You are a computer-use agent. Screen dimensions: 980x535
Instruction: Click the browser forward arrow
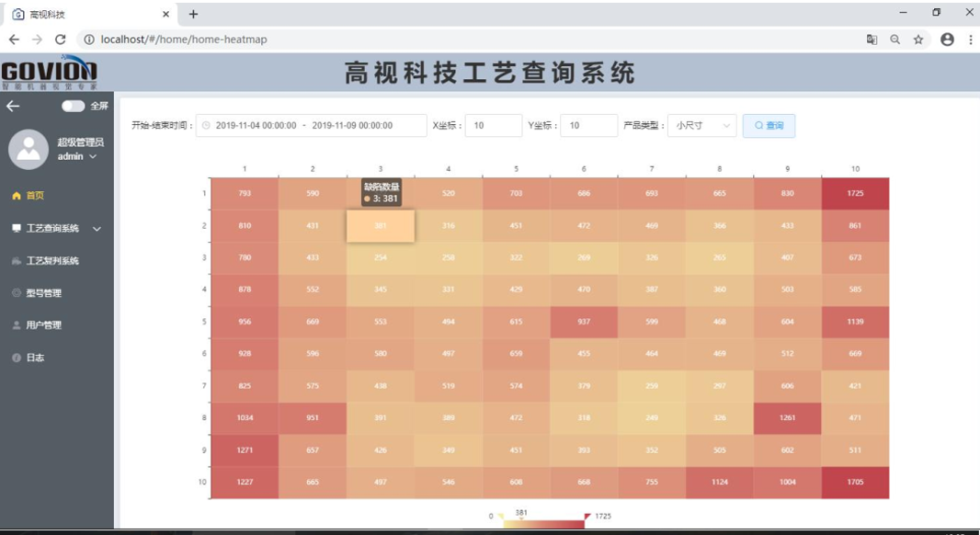click(37, 40)
